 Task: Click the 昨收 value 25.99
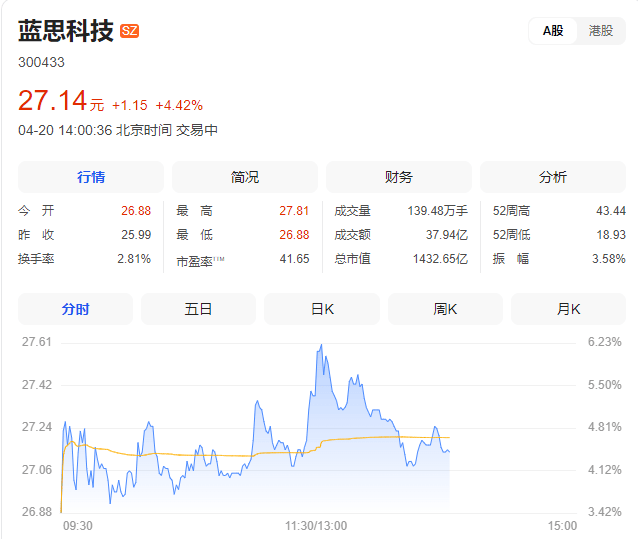pos(136,235)
